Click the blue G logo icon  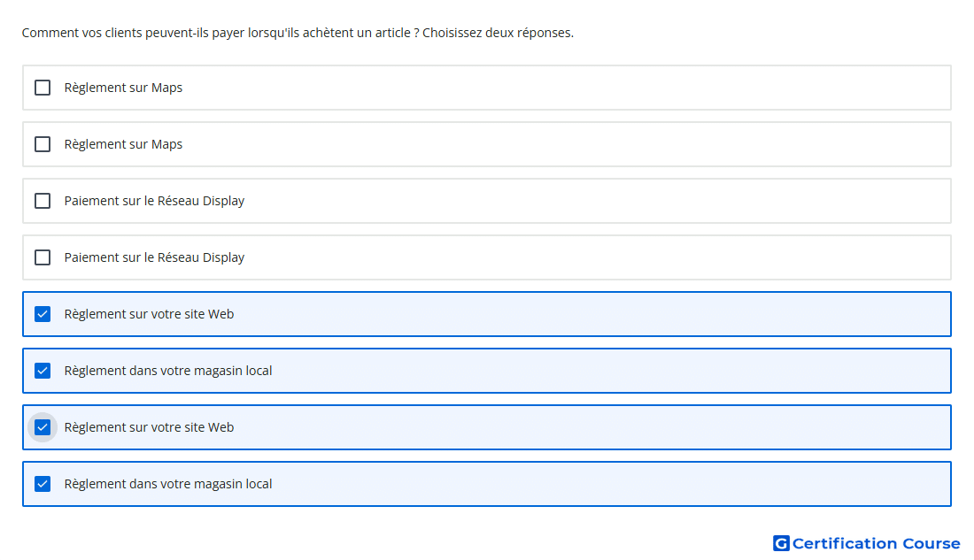[x=781, y=543]
